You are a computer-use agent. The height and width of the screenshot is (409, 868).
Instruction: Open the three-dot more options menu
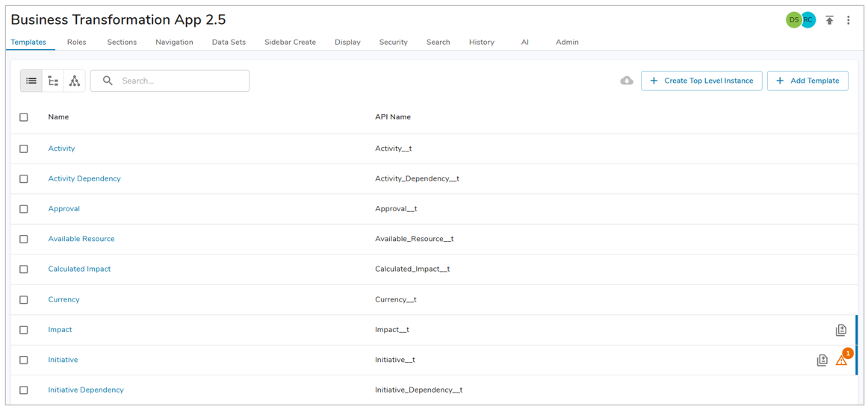tap(849, 20)
